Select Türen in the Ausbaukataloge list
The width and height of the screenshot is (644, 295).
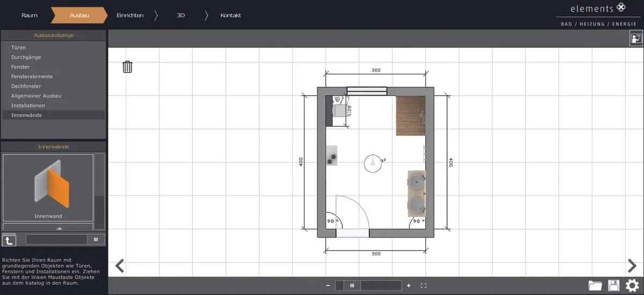tap(18, 48)
